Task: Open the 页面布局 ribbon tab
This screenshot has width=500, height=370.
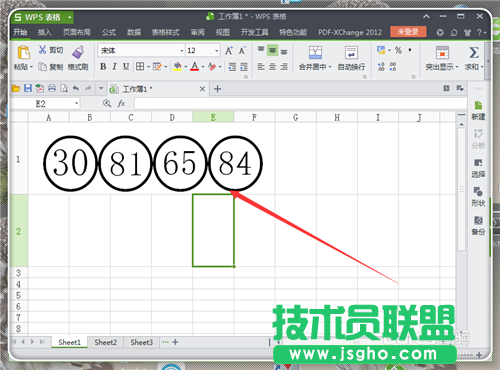Action: (77, 32)
